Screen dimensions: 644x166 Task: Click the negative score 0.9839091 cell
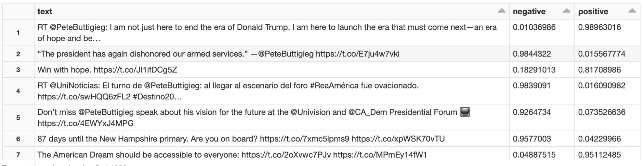532,86
